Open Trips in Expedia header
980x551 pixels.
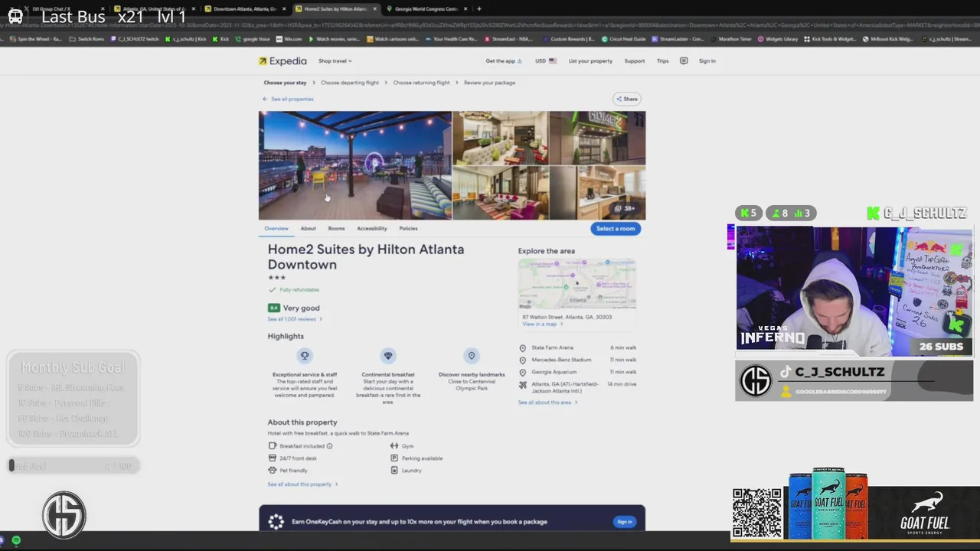[662, 61]
